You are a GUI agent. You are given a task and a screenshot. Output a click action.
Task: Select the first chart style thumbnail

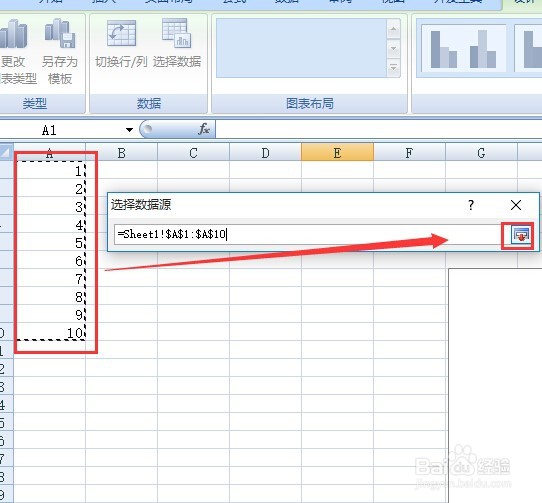pos(463,48)
